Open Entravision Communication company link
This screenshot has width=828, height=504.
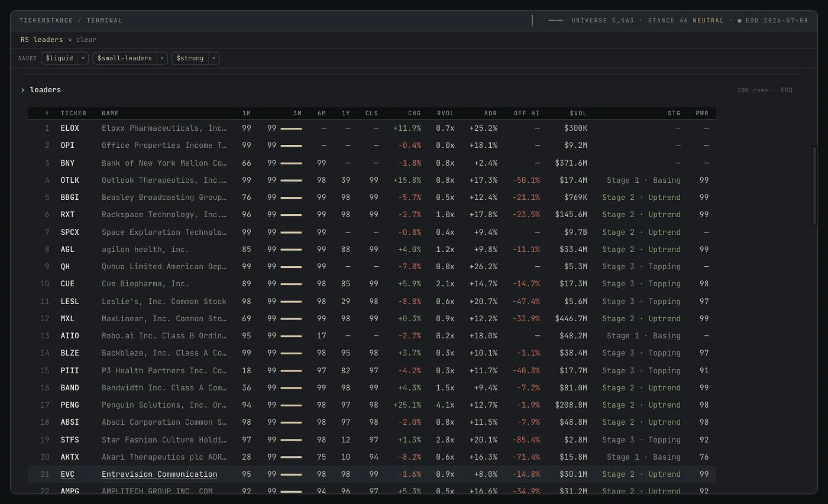[159, 474]
